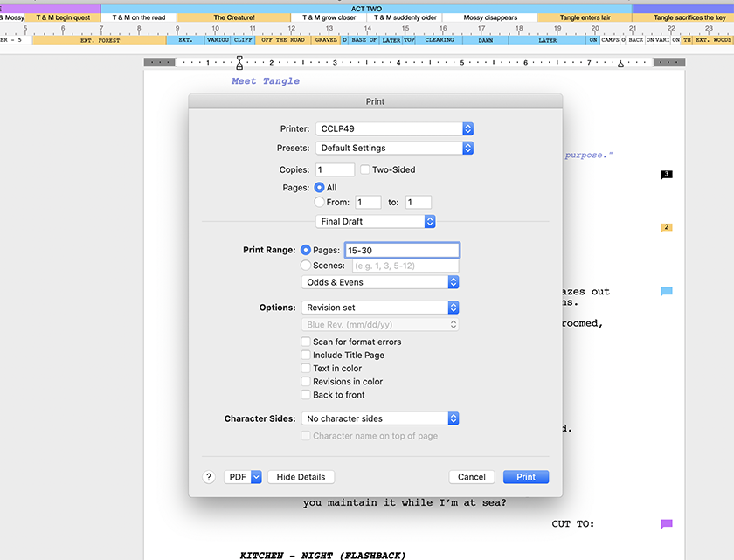Check Scan for format errors
734x560 pixels.
[x=306, y=342]
